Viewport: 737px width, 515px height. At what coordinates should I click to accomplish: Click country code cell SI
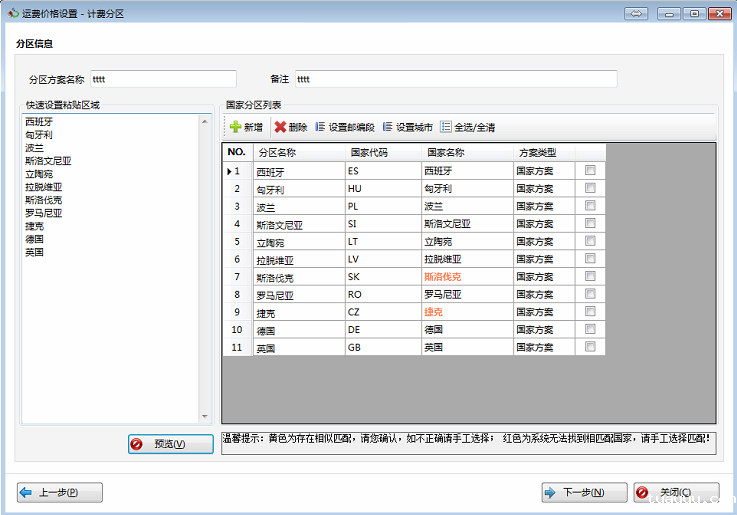(384, 224)
